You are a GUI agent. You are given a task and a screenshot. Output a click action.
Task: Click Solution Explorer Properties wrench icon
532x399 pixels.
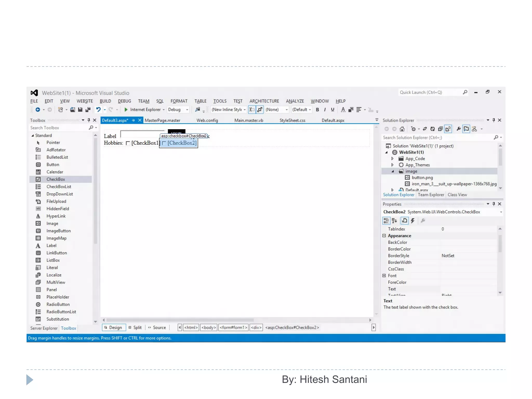click(x=458, y=129)
